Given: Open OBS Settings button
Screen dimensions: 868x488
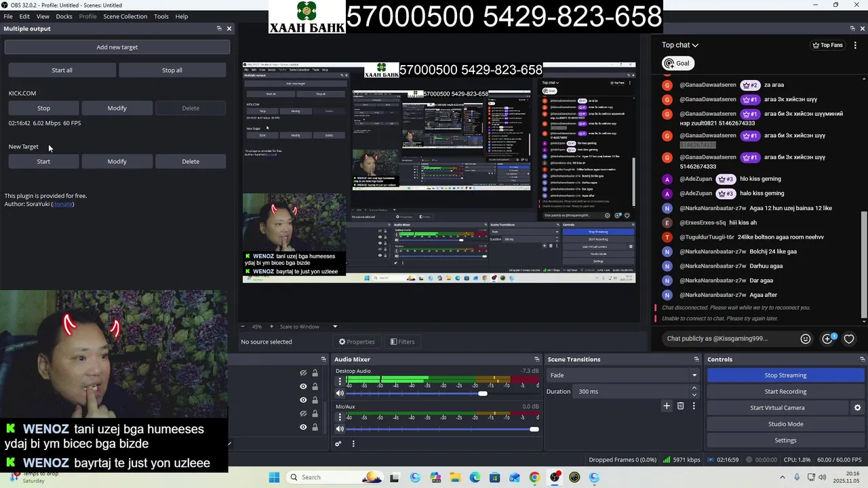Looking at the screenshot, I should pyautogui.click(x=785, y=440).
